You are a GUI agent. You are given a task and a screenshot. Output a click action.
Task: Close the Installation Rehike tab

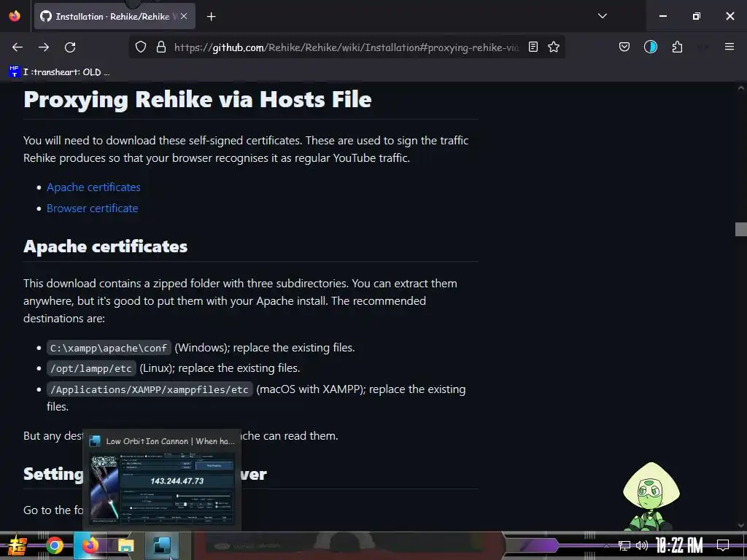point(184,16)
